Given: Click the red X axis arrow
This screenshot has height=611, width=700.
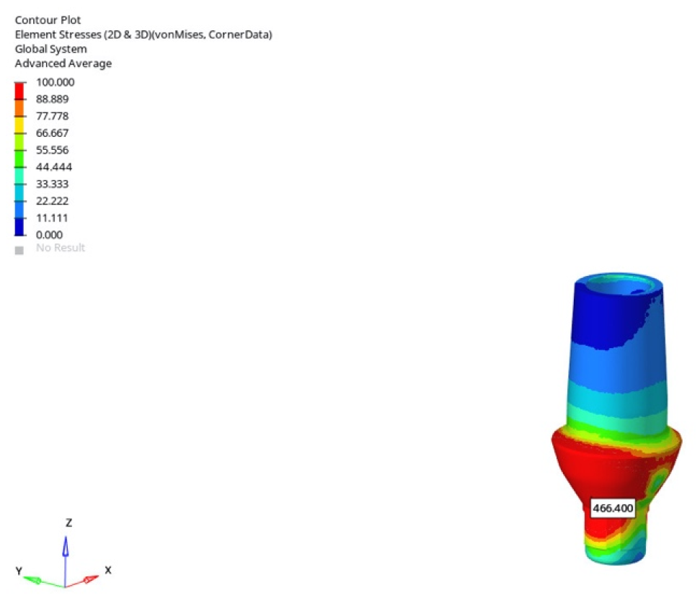Looking at the screenshot, I should tap(89, 578).
